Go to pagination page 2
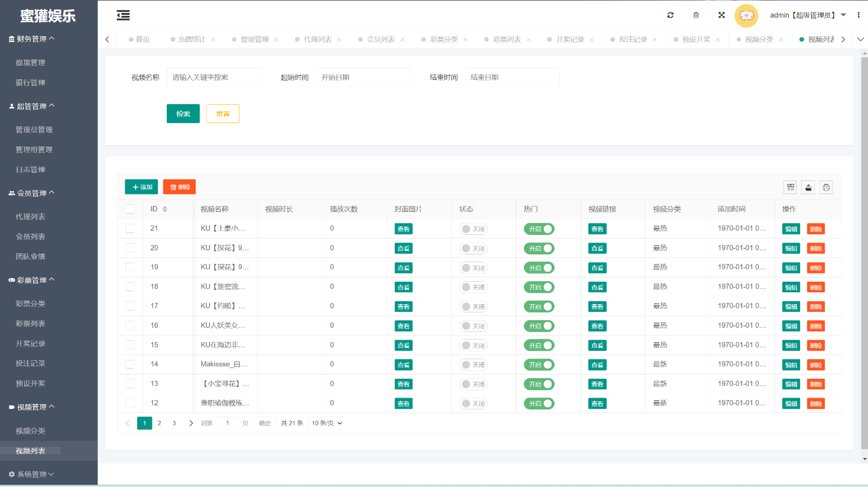The image size is (868, 487). point(159,423)
